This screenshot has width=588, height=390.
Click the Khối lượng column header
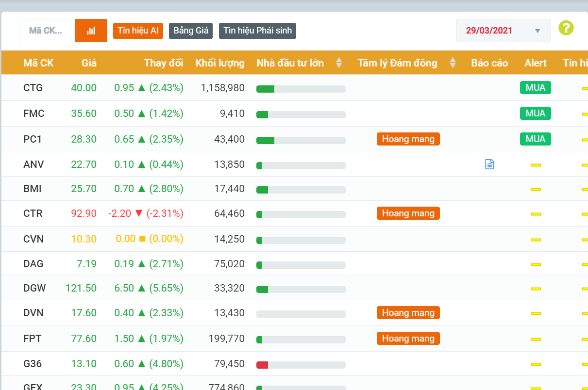click(x=220, y=63)
